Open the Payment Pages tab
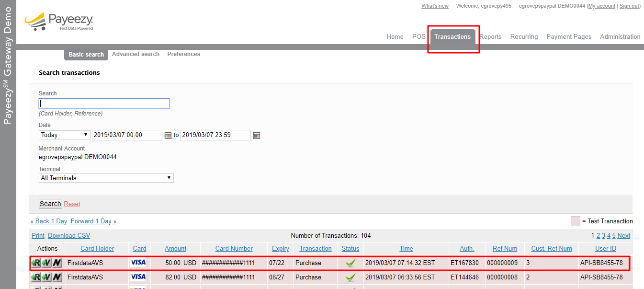The width and height of the screenshot is (644, 289). 569,36
